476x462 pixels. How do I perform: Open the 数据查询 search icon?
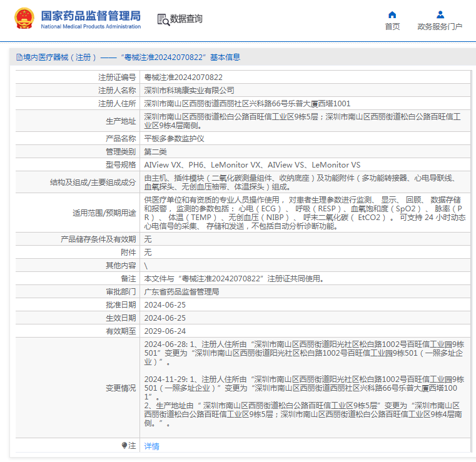coord(163,19)
